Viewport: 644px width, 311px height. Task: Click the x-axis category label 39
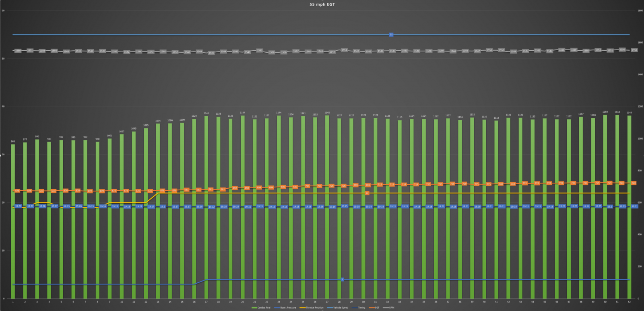tap(472, 302)
